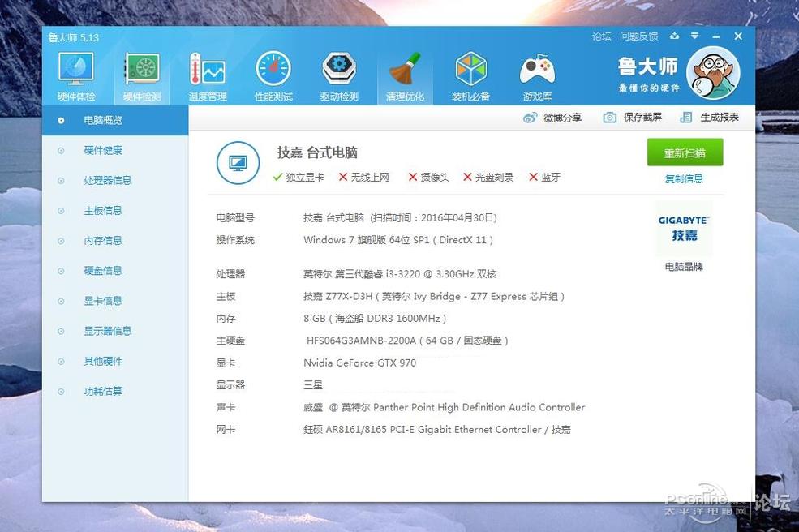Open the 论坛 forum link
This screenshot has height=532, width=799.
pos(601,36)
